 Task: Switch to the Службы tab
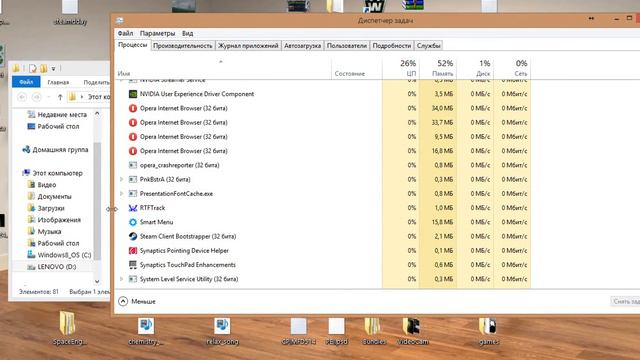point(429,46)
